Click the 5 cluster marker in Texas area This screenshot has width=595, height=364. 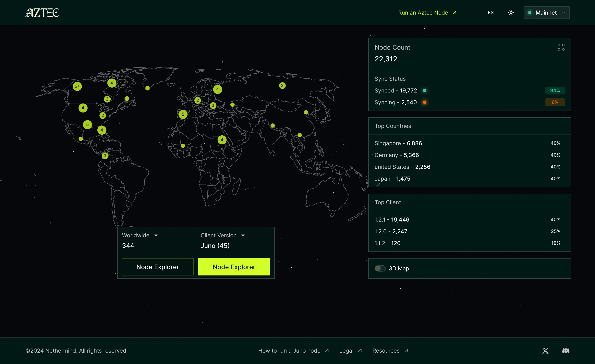(87, 125)
